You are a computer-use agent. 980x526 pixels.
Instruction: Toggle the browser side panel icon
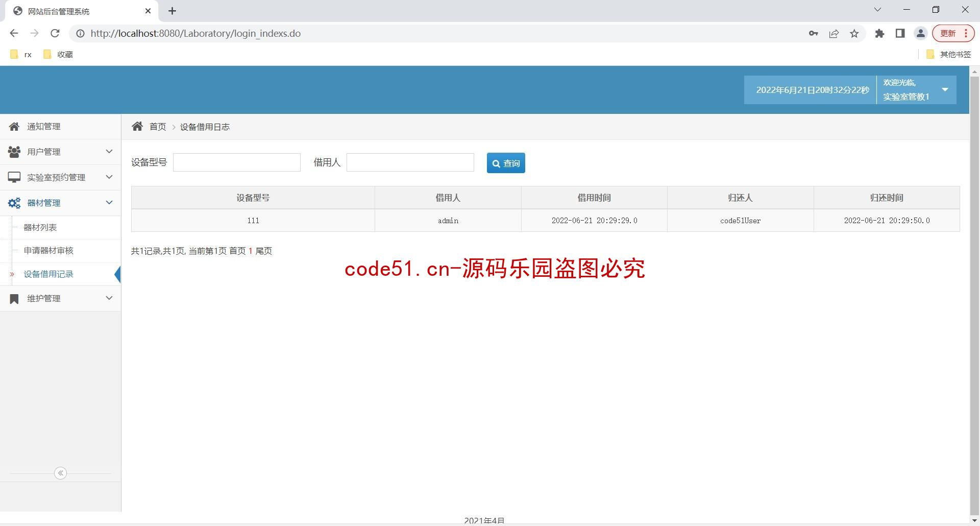(x=900, y=33)
